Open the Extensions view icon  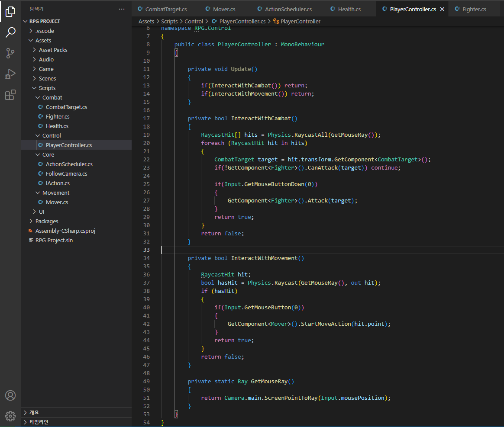point(10,95)
